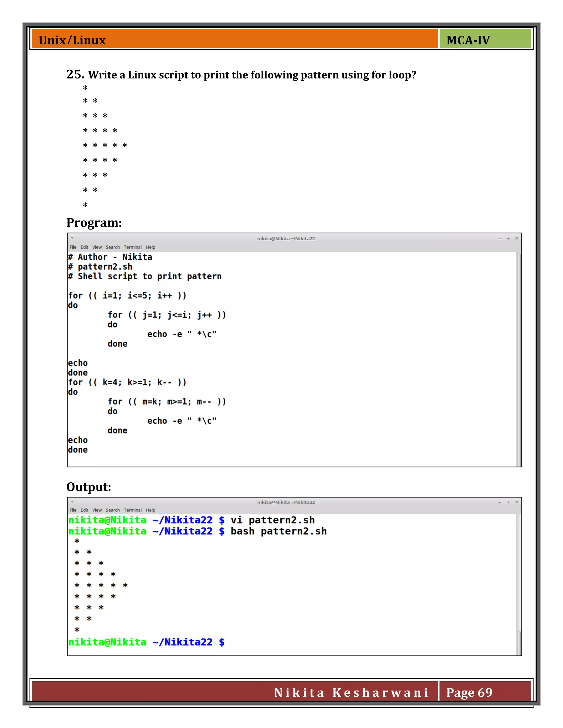The width and height of the screenshot is (563, 728).
Task: Open View menu in Program terminal window
Action: [97, 247]
